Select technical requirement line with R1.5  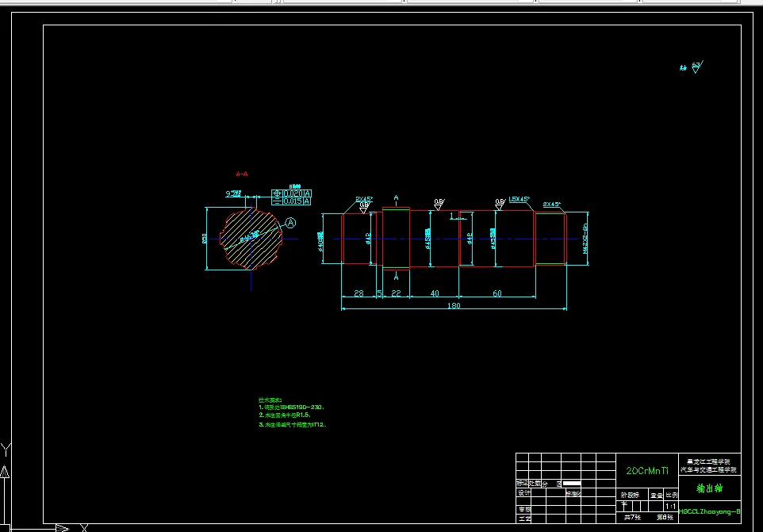[x=285, y=415]
